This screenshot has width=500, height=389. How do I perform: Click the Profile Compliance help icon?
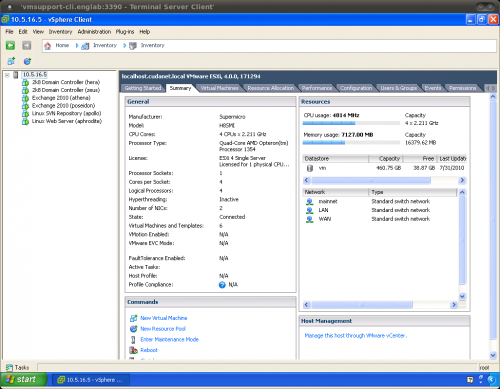coord(222,285)
